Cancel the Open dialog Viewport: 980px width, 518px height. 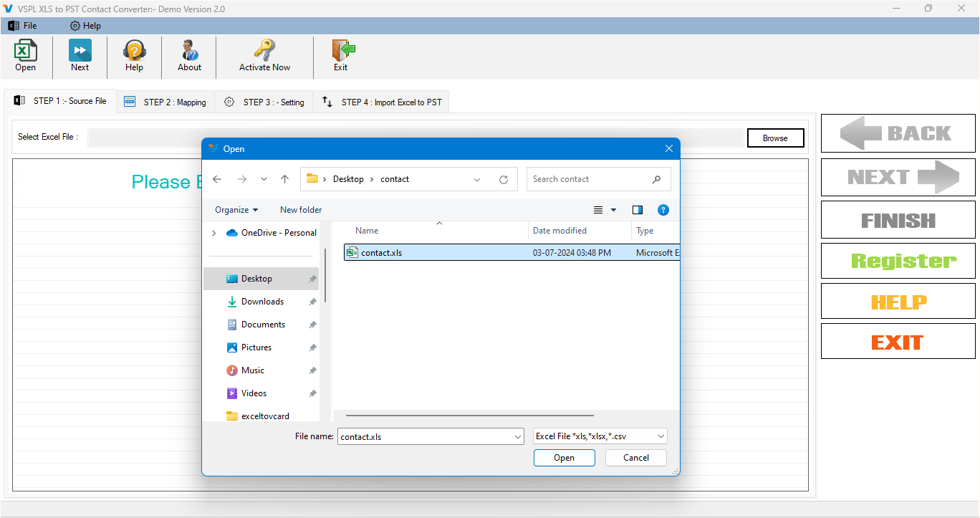(636, 458)
